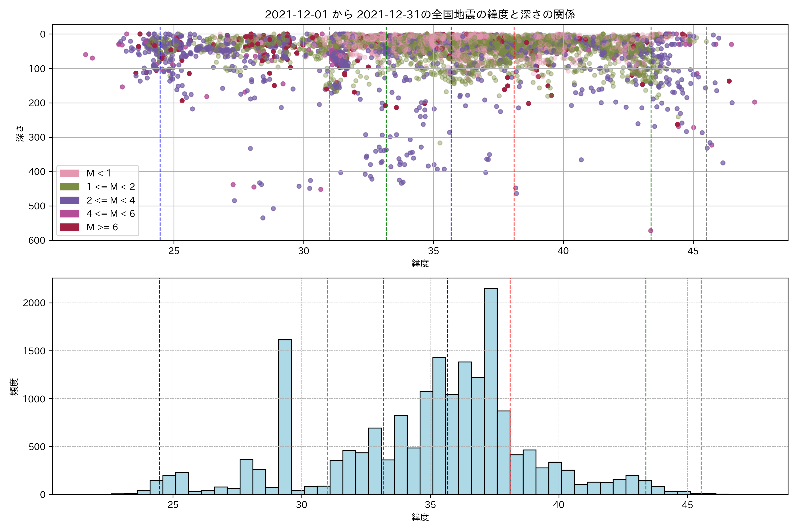The height and width of the screenshot is (532, 798).
Task: Click the olive green 1 <= M < 2 swatch
Action: [70, 187]
